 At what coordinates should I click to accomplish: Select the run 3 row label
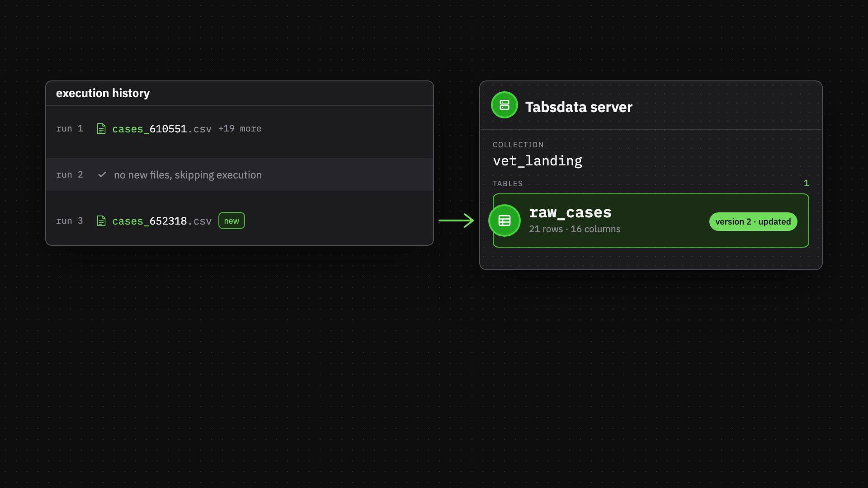click(x=70, y=221)
